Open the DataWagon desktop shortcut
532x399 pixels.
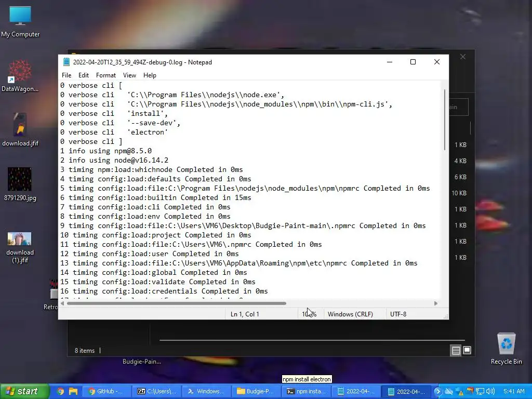coord(20,76)
